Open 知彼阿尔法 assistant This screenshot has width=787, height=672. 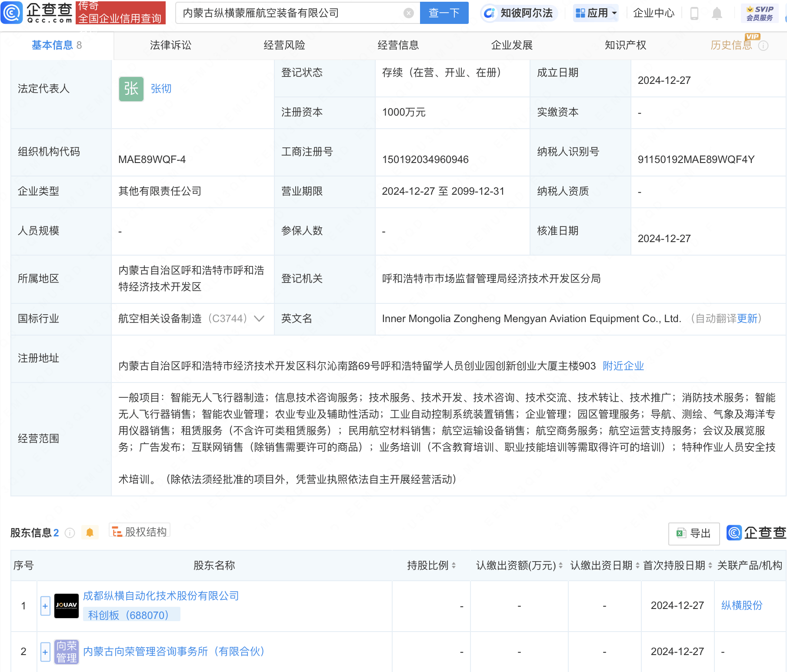coord(518,13)
